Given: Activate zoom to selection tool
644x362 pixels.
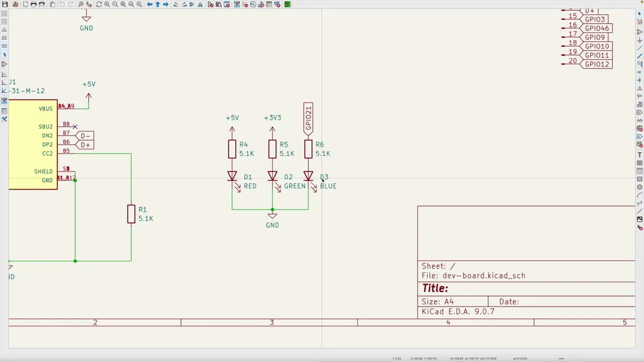Looking at the screenshot, I should click(x=139, y=5).
